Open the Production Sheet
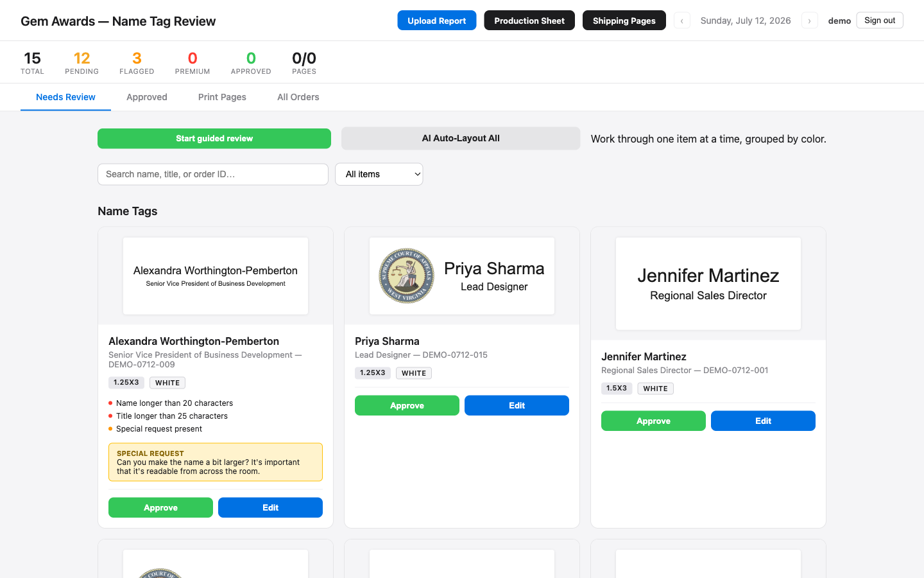 tap(529, 21)
